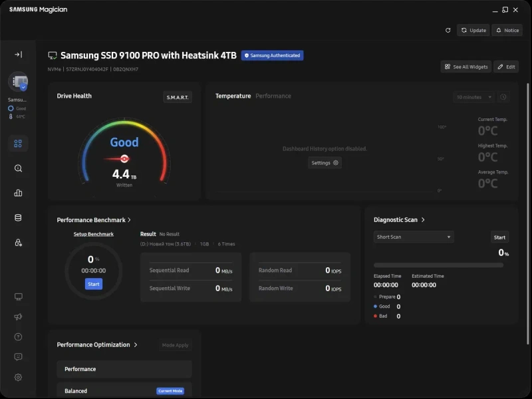Click the drive health gauge needle
The height and width of the screenshot is (399, 532).
click(117, 158)
